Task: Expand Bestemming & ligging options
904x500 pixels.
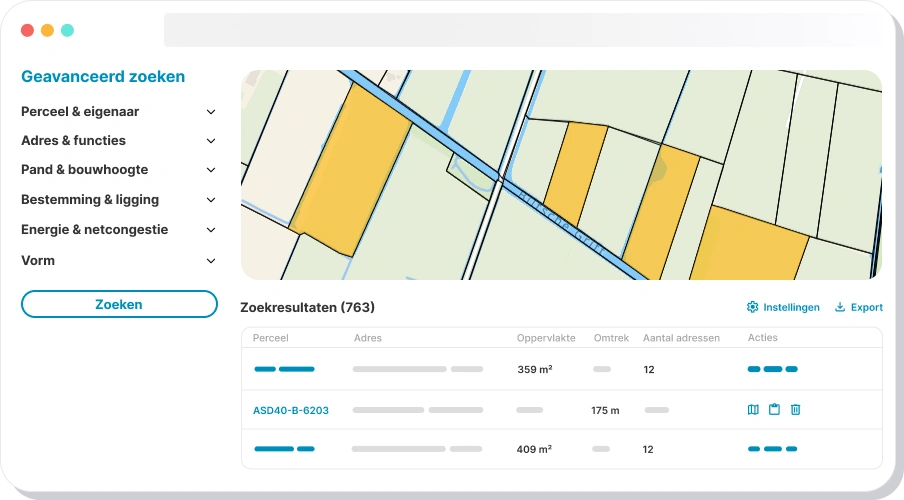Action: (211, 200)
